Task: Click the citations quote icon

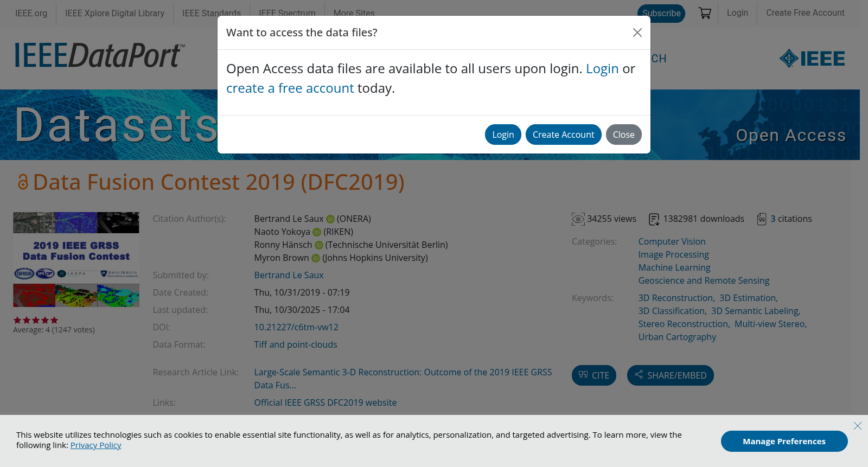Action: (762, 219)
